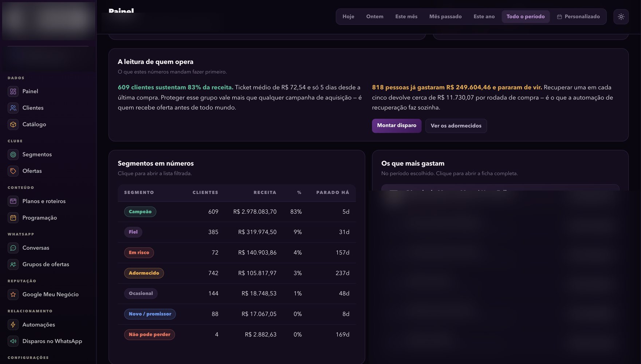This screenshot has width=641, height=364.
Task: Select the Ontem period tab
Action: (x=375, y=17)
